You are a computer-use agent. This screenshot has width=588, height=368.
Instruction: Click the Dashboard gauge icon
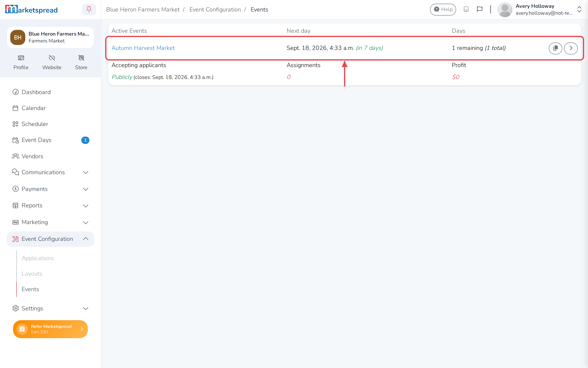pos(16,92)
